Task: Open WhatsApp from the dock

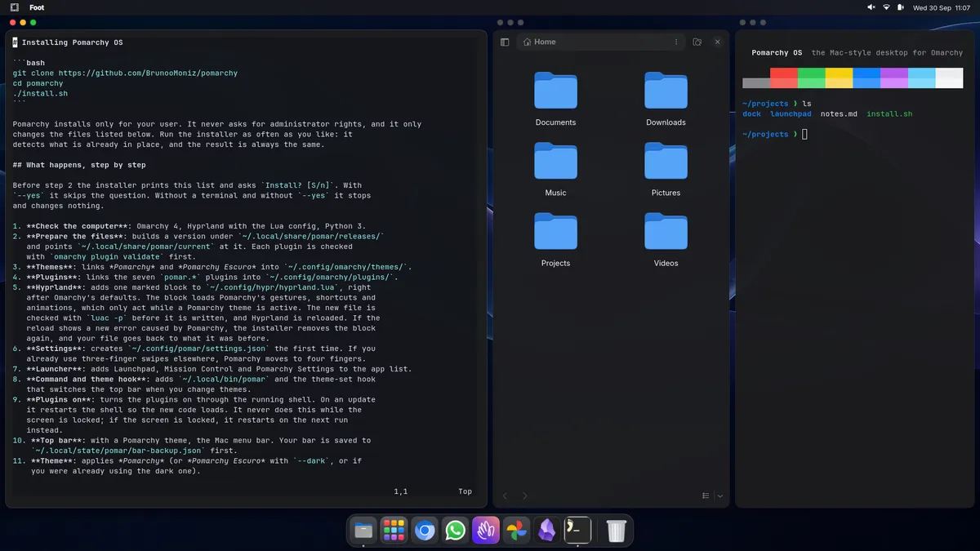Action: point(456,531)
